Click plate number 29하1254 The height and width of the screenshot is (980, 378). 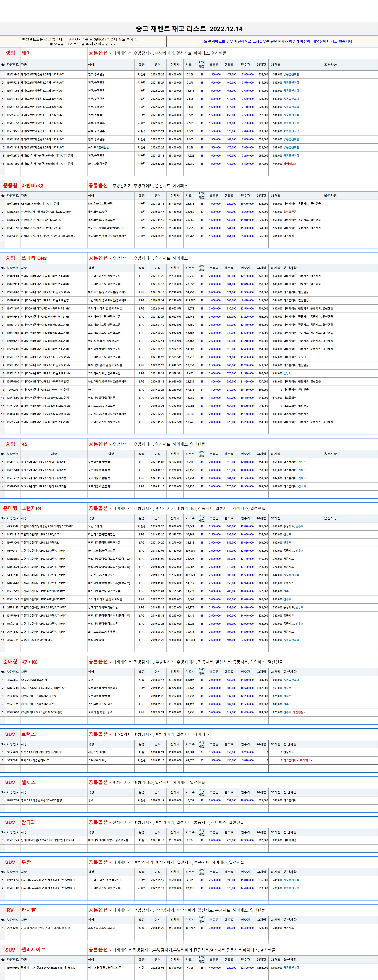[x=13, y=928]
